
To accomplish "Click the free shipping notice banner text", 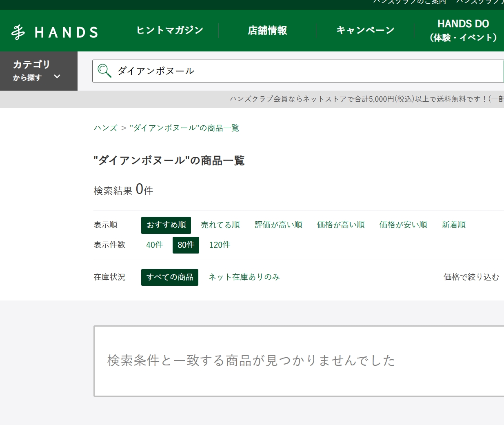I will point(366,99).
